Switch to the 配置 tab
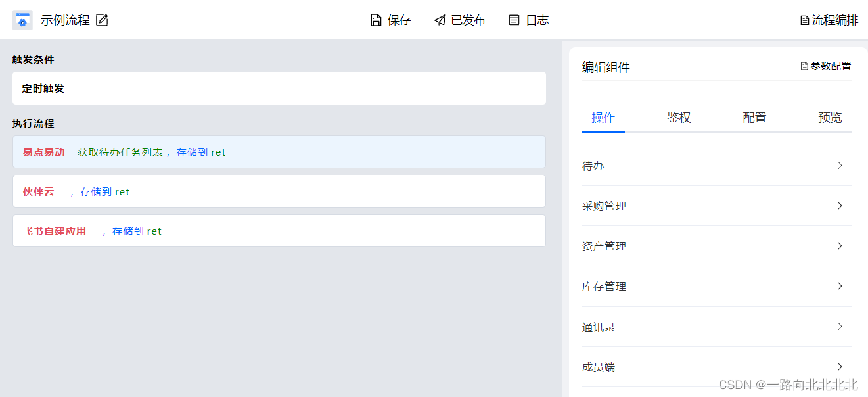The image size is (868, 397). tap(754, 117)
